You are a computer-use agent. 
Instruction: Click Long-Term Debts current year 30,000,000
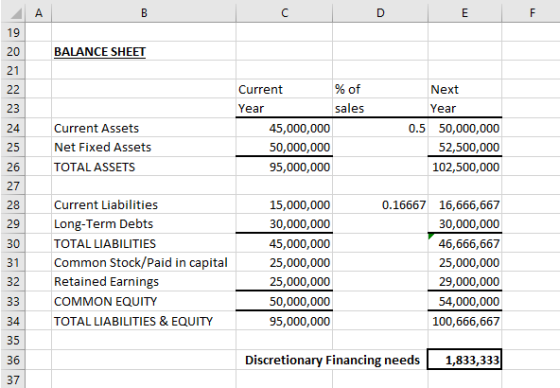284,224
